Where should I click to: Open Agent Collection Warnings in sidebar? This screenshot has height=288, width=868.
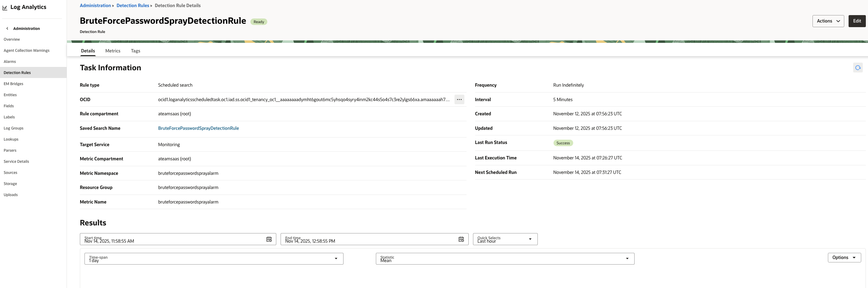click(27, 51)
